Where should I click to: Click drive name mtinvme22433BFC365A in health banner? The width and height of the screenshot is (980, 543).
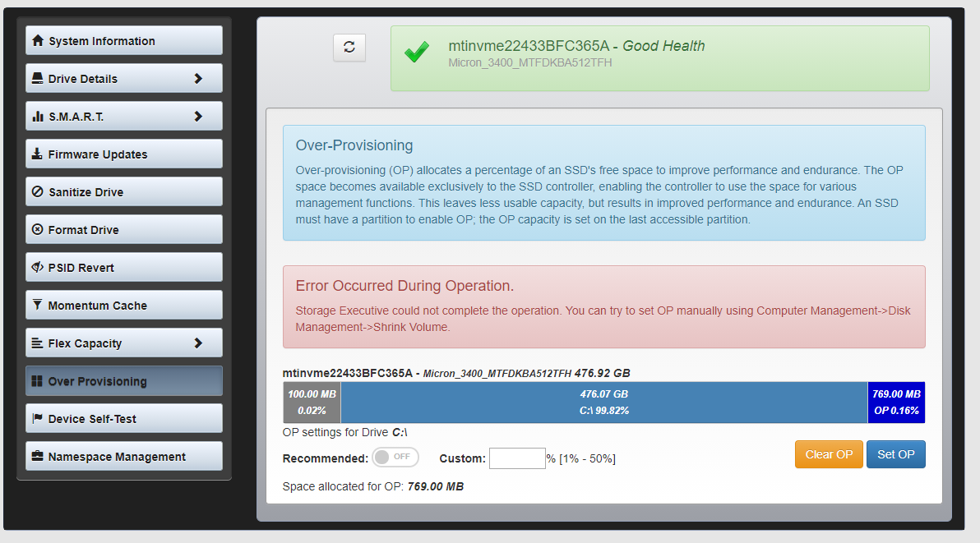coord(528,45)
